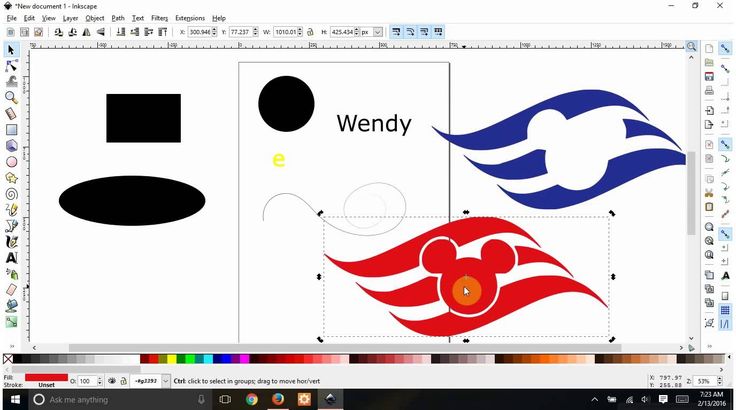736x410 pixels.
Task: Flip selected object horizontally
Action: [87, 32]
